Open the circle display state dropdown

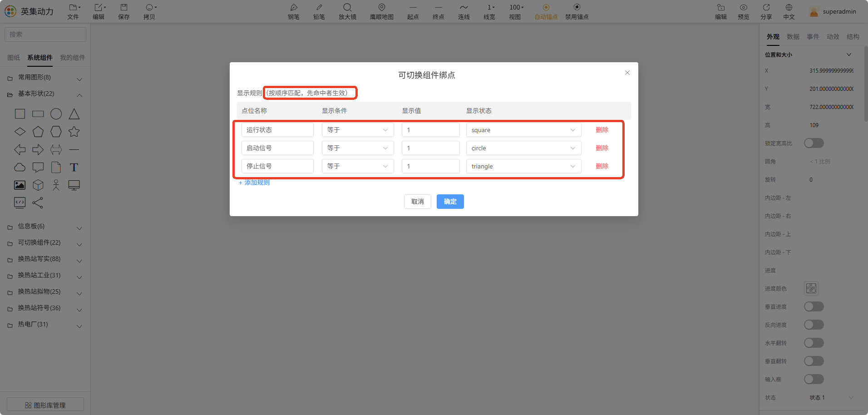(523, 148)
